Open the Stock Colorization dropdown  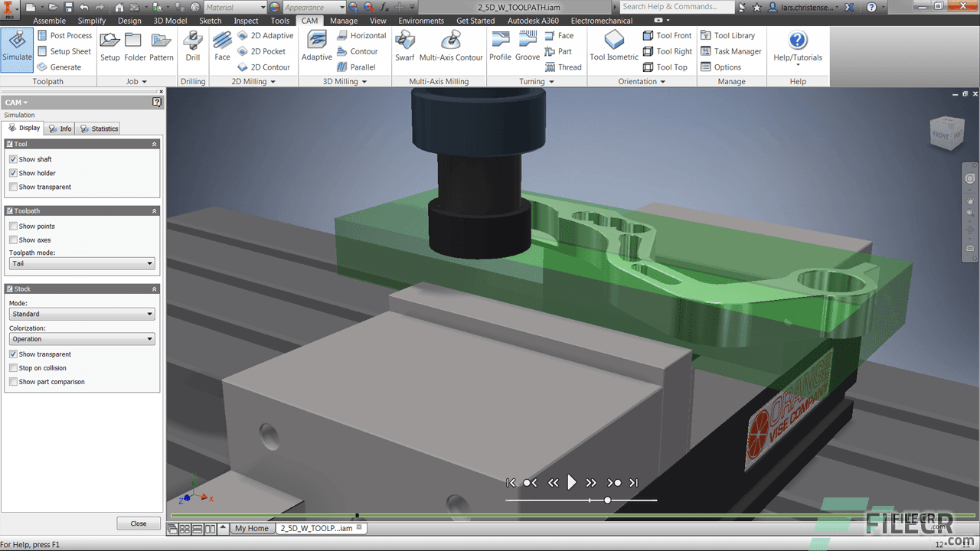point(82,339)
